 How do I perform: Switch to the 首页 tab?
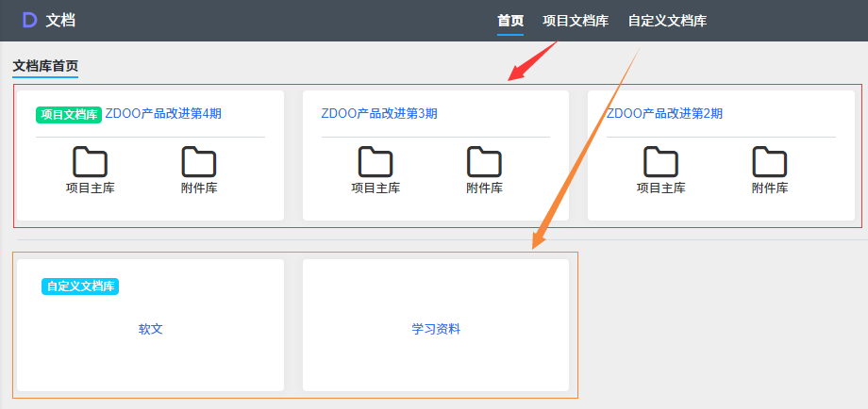510,21
